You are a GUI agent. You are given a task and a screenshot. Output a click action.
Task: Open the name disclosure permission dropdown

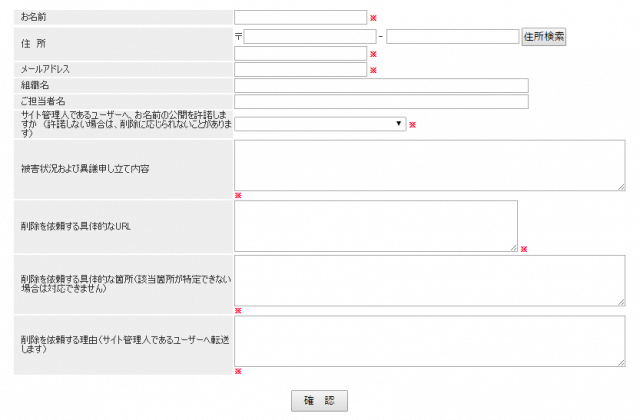click(x=320, y=124)
